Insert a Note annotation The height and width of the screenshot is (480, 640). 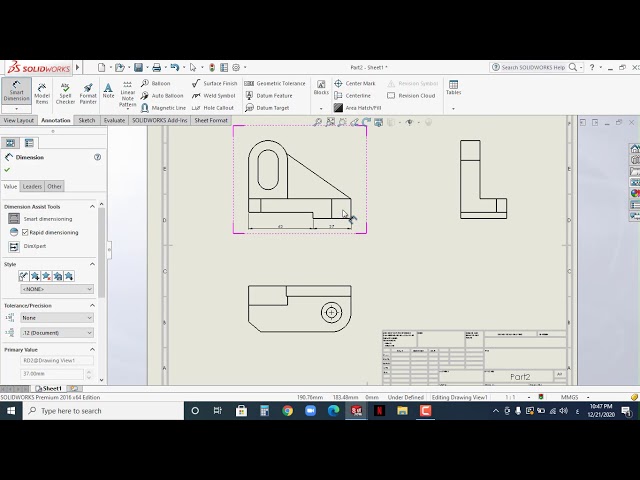108,91
